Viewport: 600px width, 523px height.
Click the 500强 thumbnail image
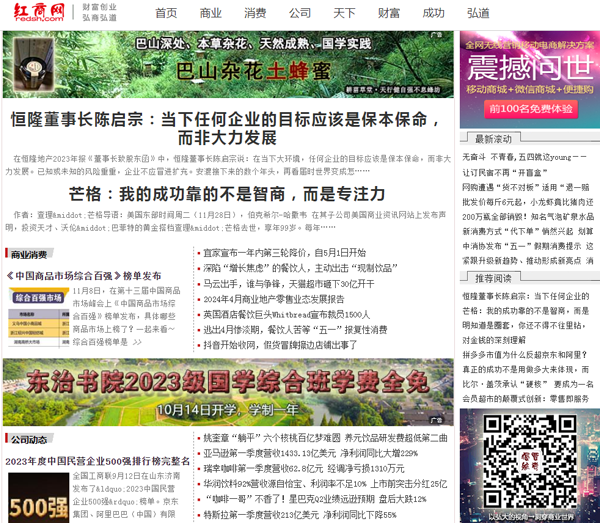39,498
